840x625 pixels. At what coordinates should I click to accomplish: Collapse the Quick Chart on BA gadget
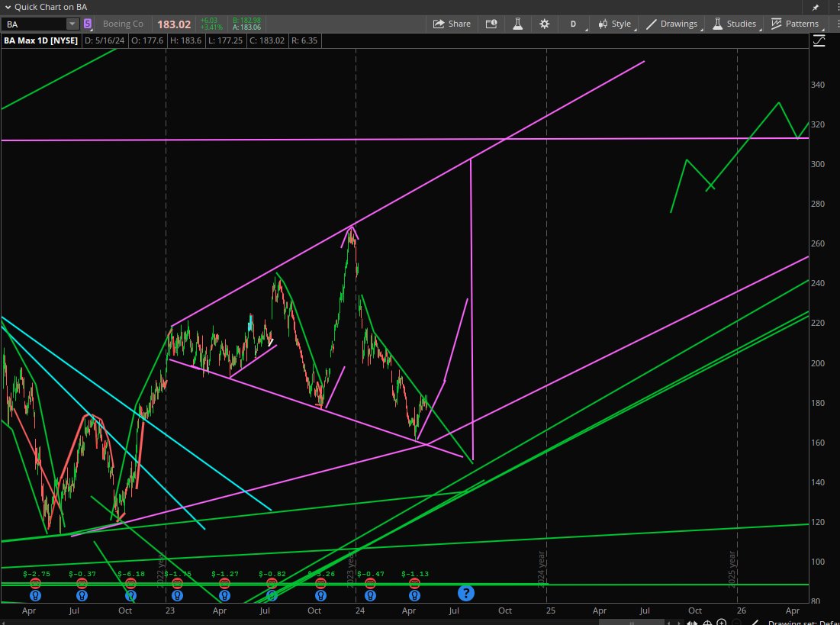coord(8,7)
